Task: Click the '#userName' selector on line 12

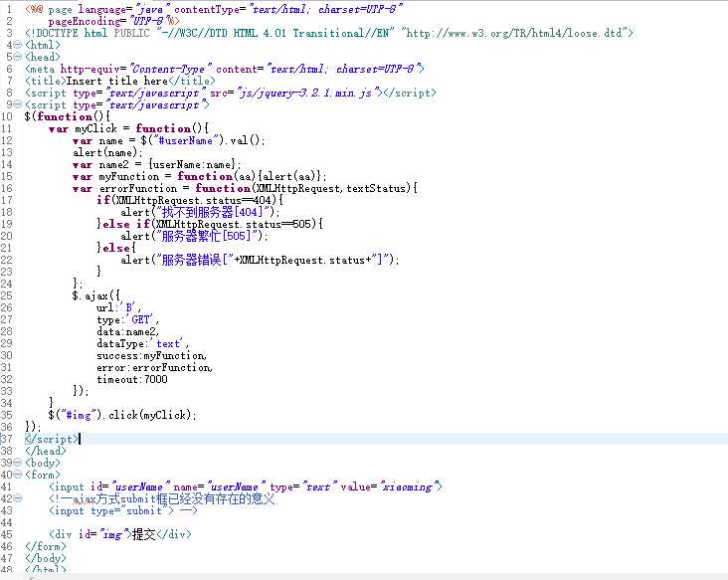Action: [x=185, y=140]
